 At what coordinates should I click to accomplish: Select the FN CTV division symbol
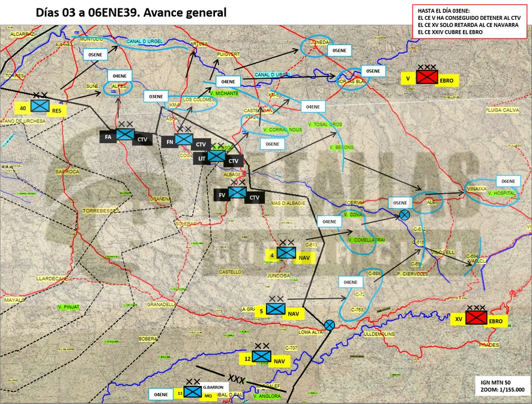point(184,139)
